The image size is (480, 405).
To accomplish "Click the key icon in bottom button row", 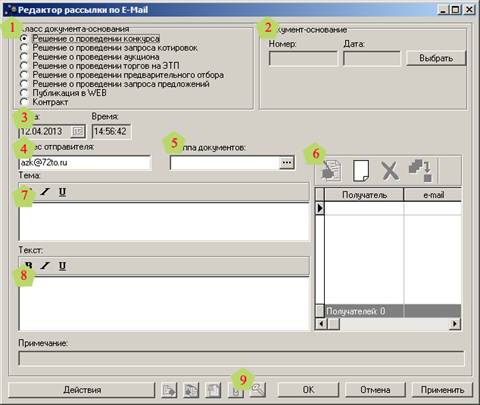I will [258, 389].
